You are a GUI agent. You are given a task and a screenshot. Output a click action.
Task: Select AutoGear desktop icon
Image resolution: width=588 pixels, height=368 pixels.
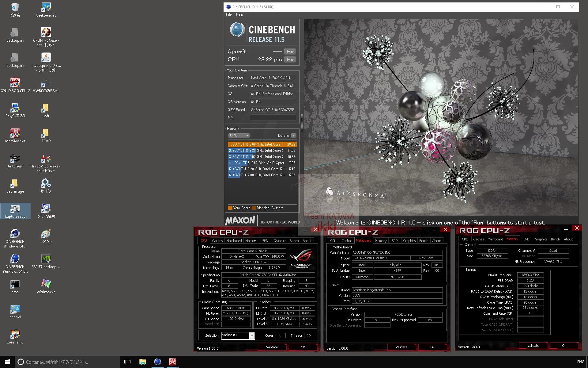tap(15, 160)
